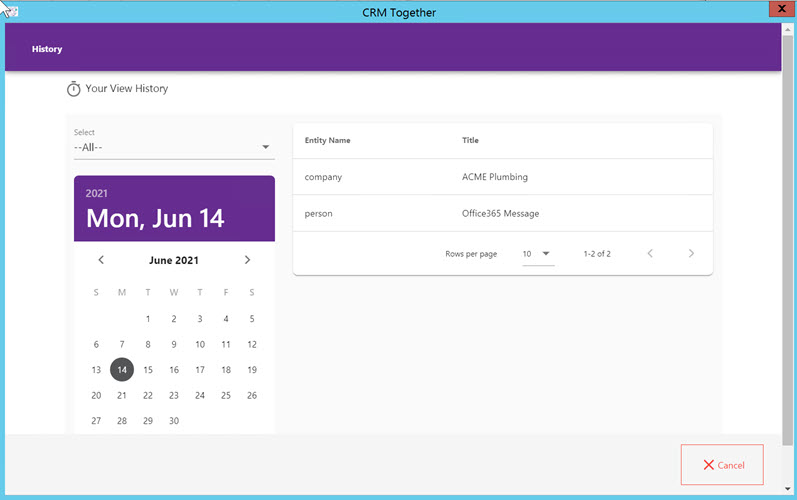Select June 17 in the calendar

200,369
